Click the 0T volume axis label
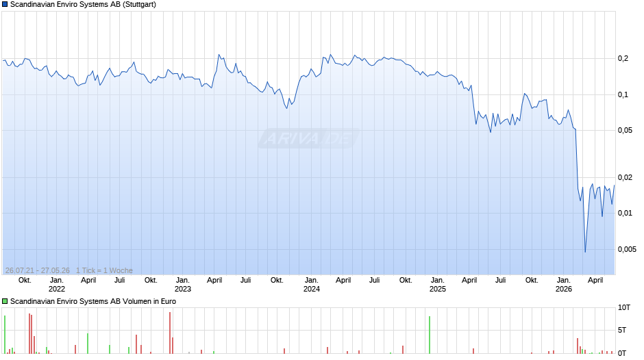Viewport: 644px width, 360px height. click(622, 353)
